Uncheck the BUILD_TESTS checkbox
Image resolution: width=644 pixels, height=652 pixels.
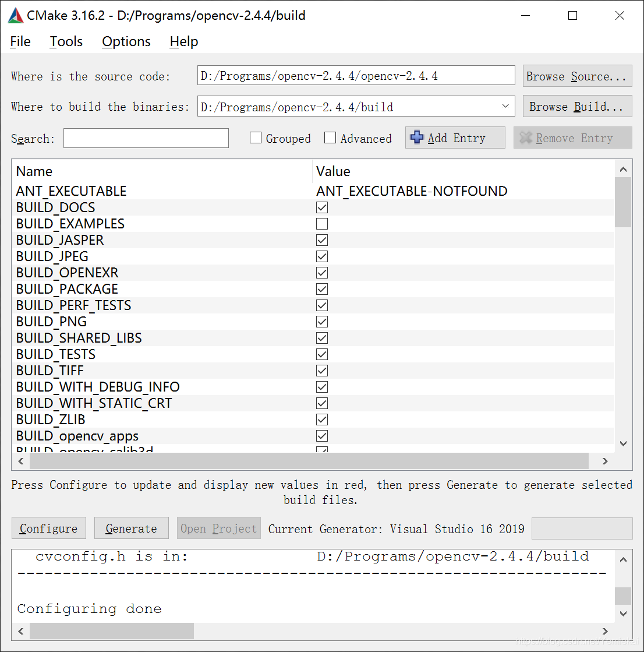click(322, 354)
